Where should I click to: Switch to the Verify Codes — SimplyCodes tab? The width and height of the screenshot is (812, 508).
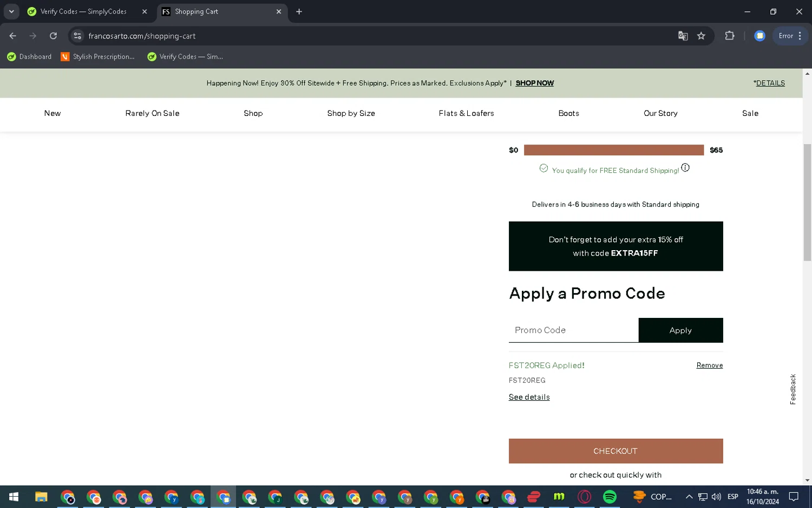(x=83, y=11)
